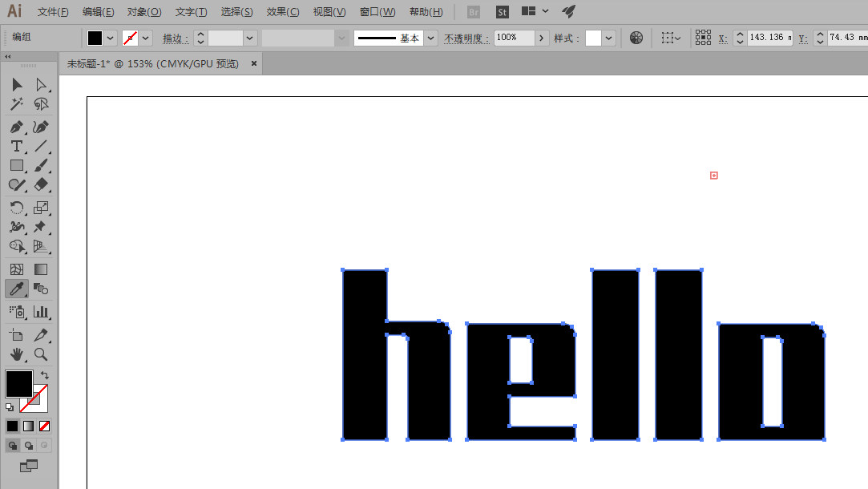Change Screen Mode button
This screenshot has height=489, width=868.
29,467
